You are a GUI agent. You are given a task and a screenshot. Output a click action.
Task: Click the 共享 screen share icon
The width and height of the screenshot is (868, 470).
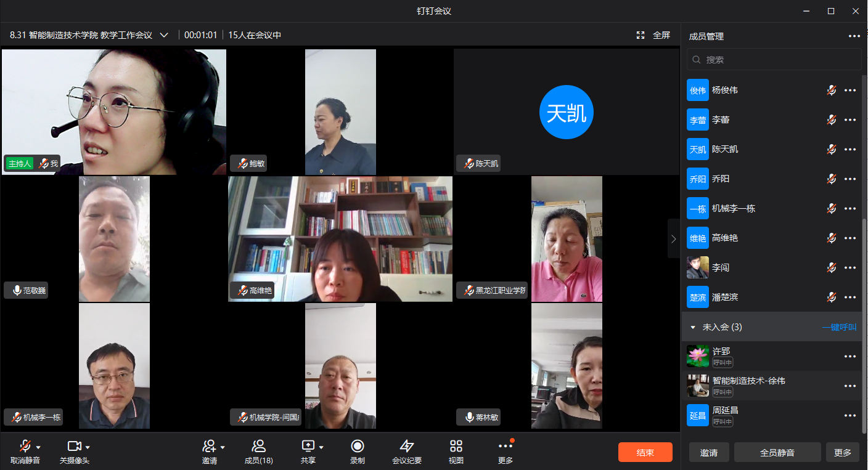(308, 447)
